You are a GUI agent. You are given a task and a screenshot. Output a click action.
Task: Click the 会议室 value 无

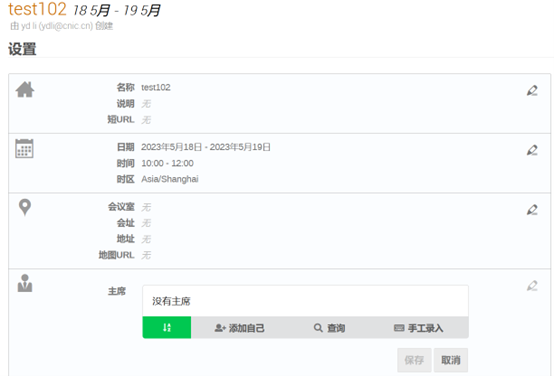[146, 207]
